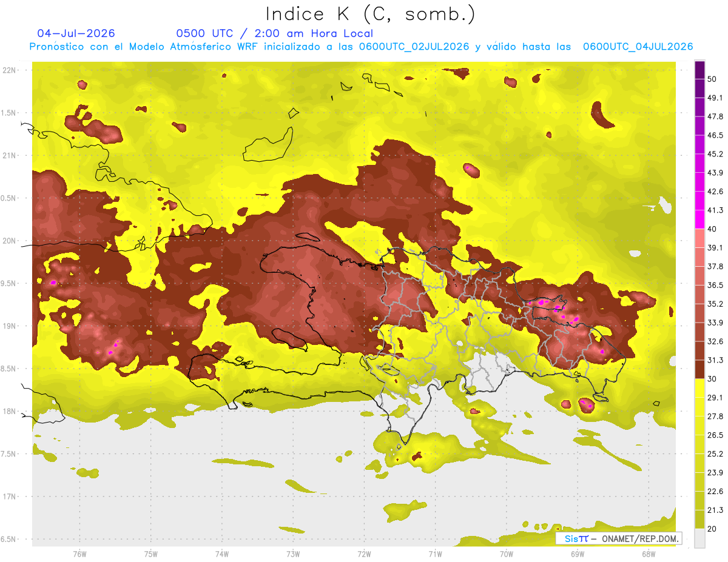Click the 68W longitude label
The width and height of the screenshot is (728, 562).
coord(649,554)
